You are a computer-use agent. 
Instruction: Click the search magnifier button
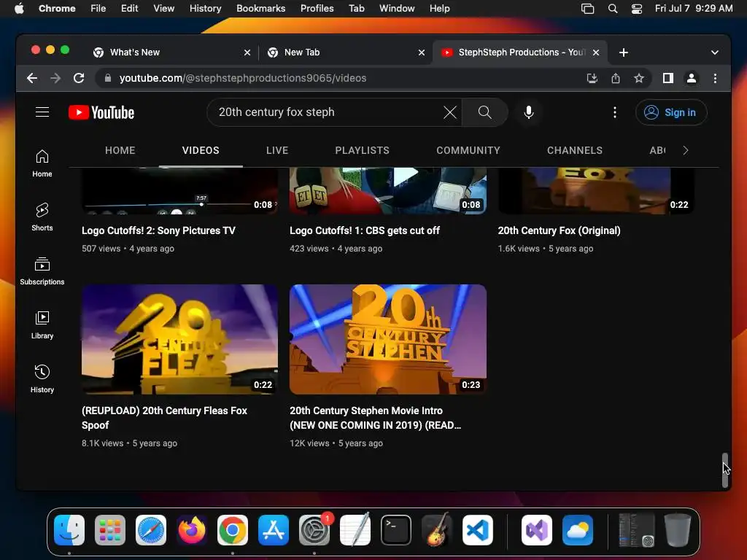pyautogui.click(x=484, y=112)
